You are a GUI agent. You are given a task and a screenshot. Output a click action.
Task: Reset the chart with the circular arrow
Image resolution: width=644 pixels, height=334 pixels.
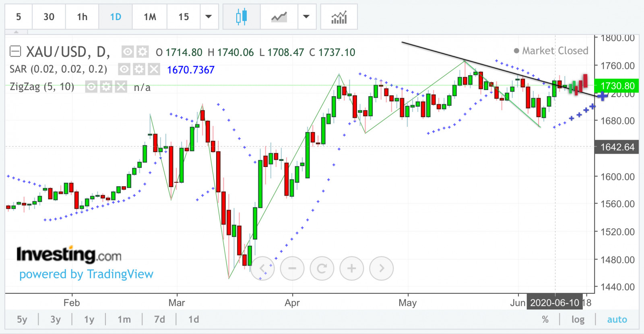[x=322, y=268]
